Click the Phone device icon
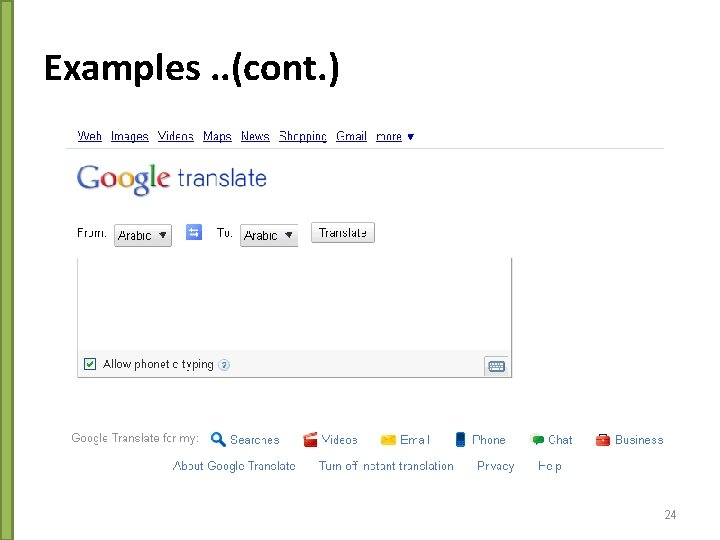The image size is (720, 540). click(460, 439)
